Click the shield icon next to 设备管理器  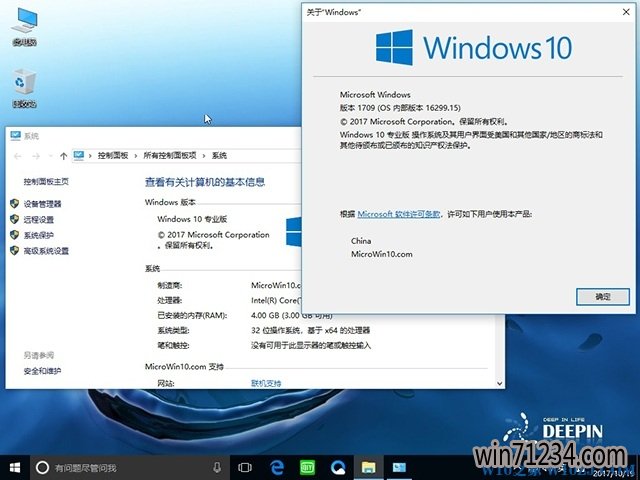click(15, 203)
